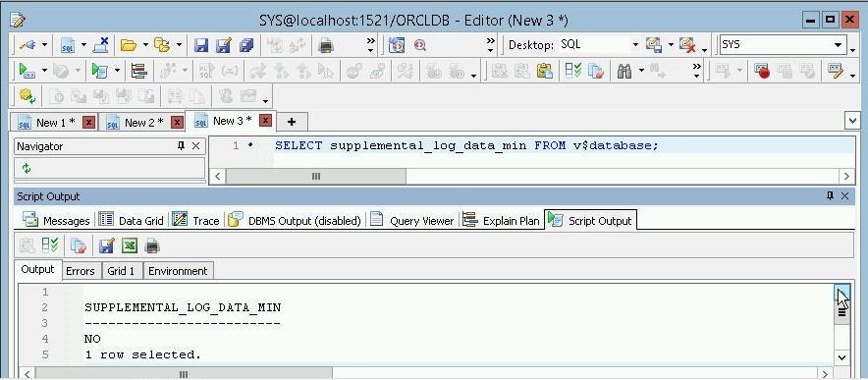Click the output pane horizontal scrollbar thumb
868x380 pixels.
pyautogui.click(x=184, y=374)
